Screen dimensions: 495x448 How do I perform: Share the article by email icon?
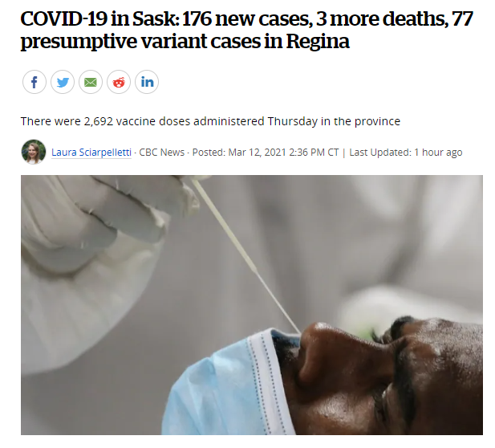91,82
